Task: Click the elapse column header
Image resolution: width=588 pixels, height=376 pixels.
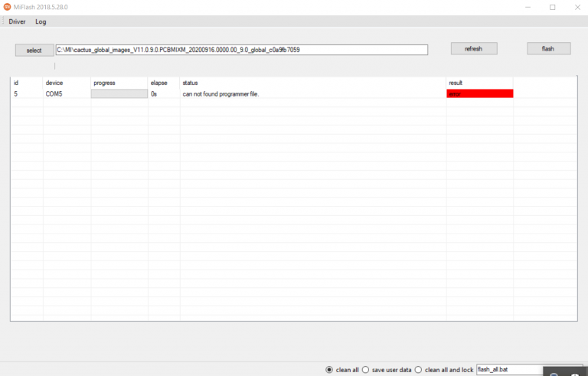Action: 164,83
